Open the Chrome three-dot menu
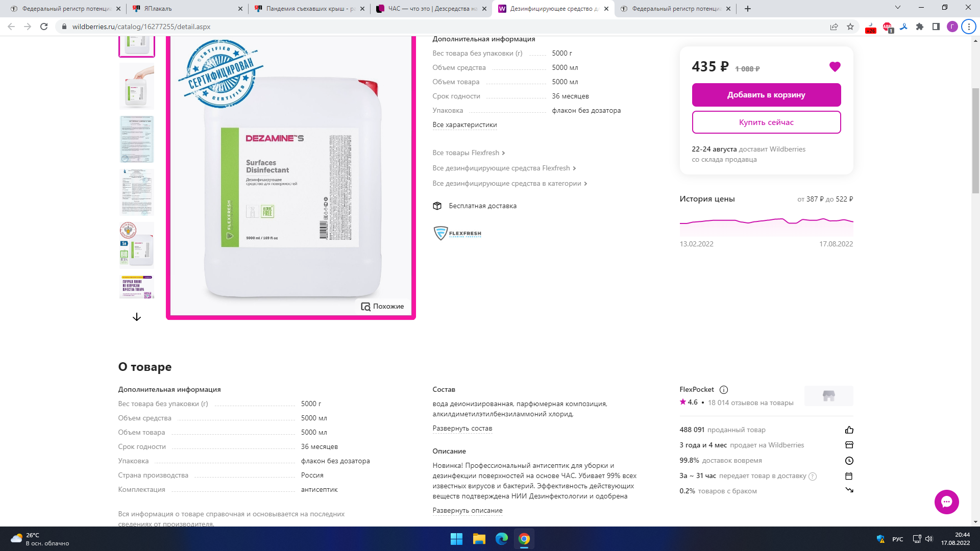The height and width of the screenshot is (551, 980). coord(969,27)
